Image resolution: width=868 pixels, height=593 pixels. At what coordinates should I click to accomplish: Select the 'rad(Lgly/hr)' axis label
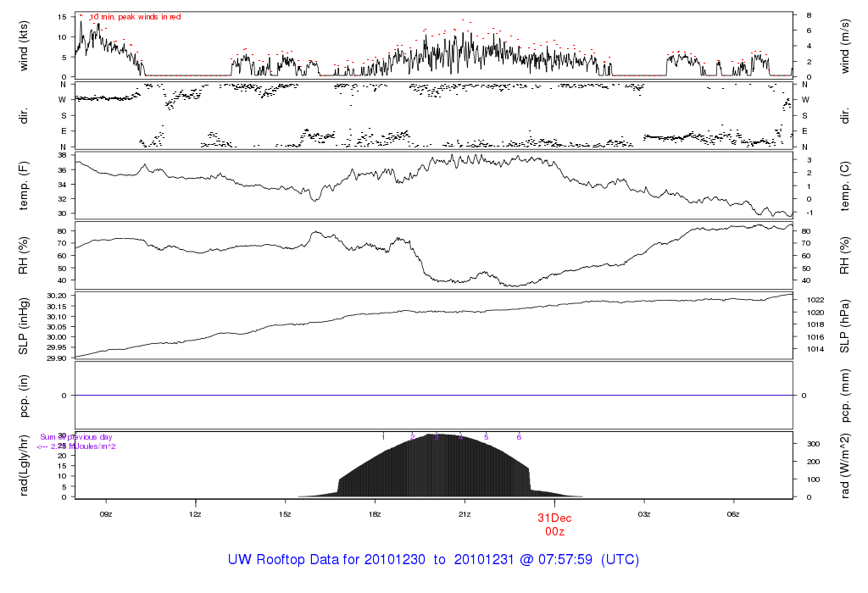coord(25,465)
